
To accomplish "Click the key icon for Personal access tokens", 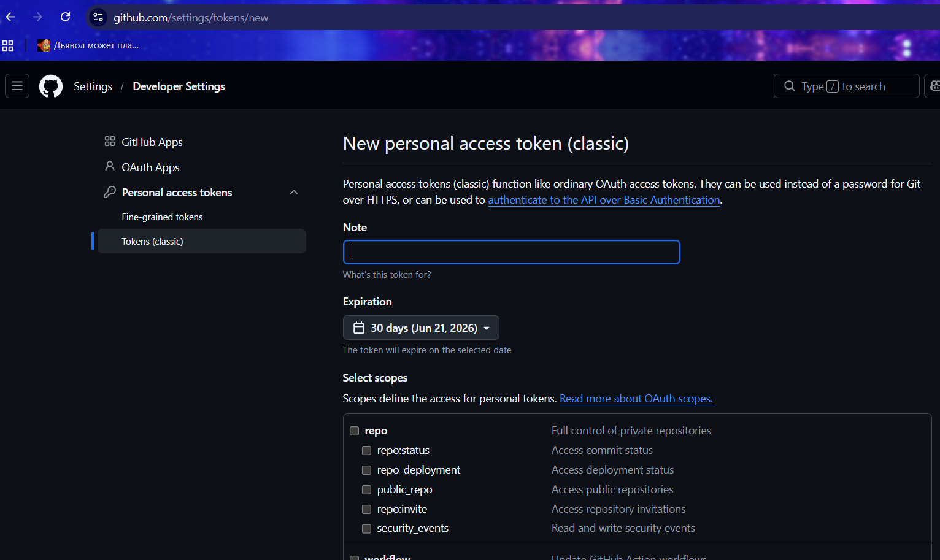I will tap(110, 192).
